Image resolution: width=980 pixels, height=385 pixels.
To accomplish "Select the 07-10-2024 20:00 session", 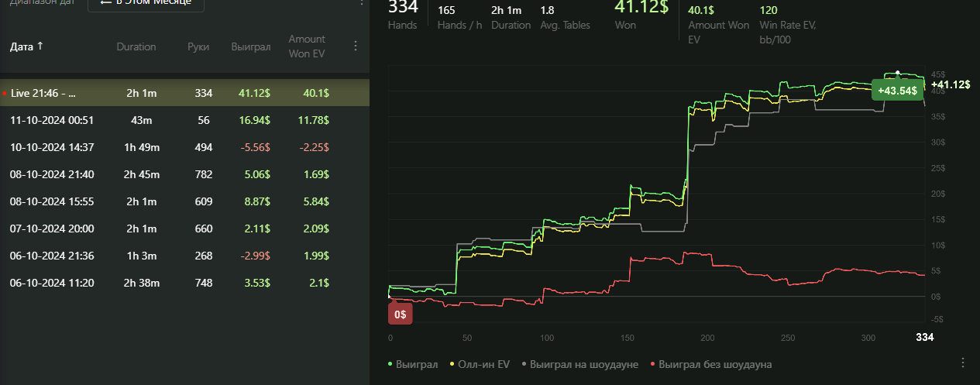I will [184, 229].
